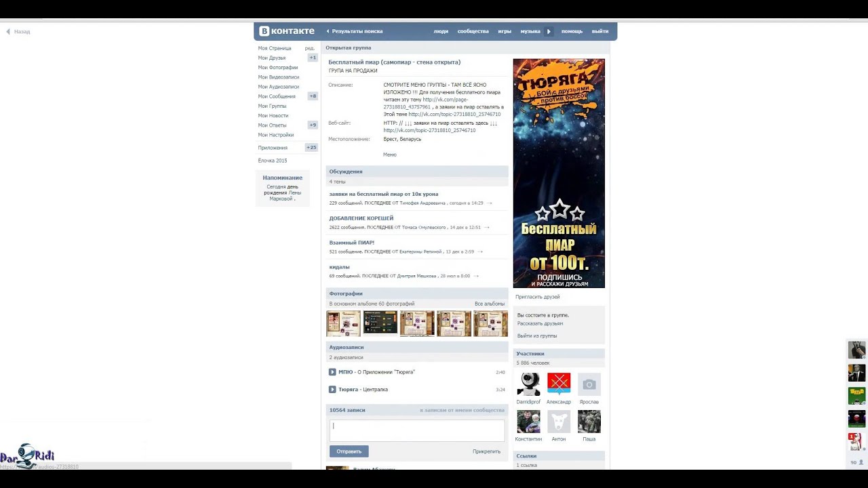Open the first album photo thumbnail
The height and width of the screenshot is (488, 868).
click(344, 324)
